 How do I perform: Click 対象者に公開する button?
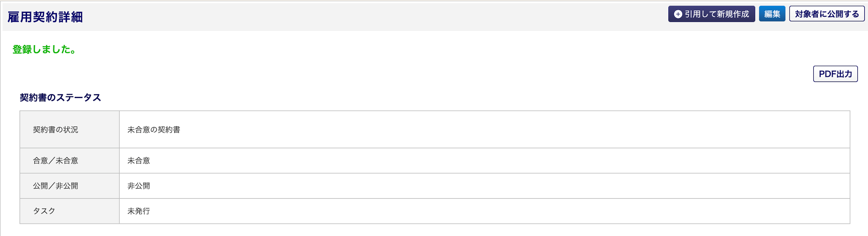(x=827, y=14)
